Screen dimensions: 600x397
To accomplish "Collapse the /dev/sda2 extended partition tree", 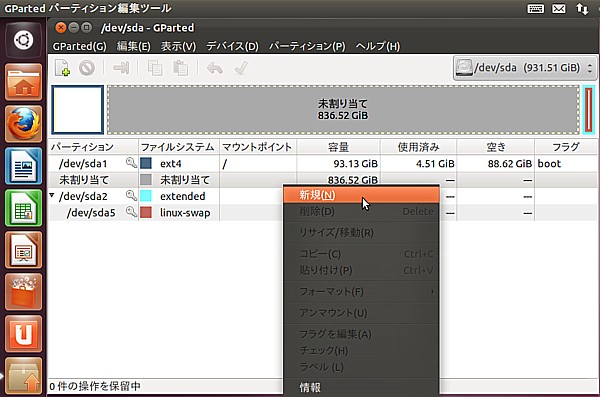I will (x=52, y=195).
